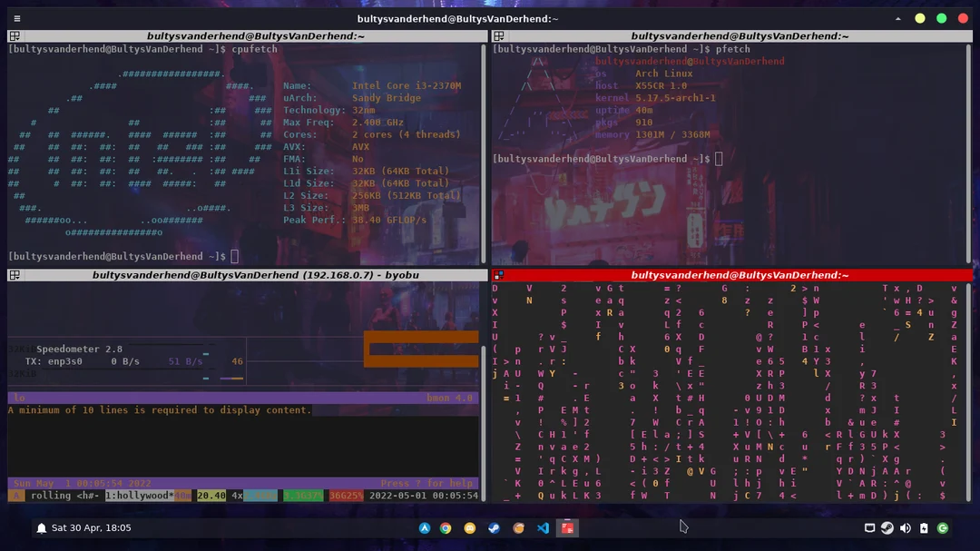Launch Visual Studio Code from the taskbar

(544, 527)
